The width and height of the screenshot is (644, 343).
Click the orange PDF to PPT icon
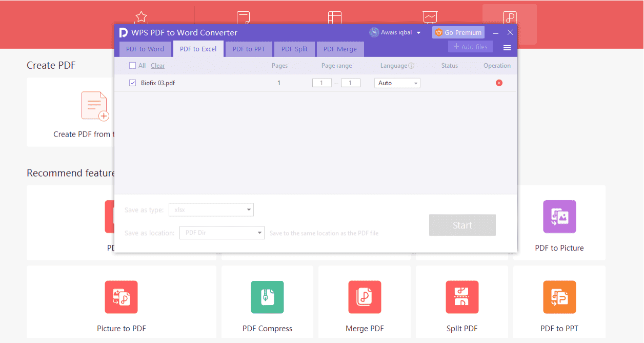click(559, 297)
